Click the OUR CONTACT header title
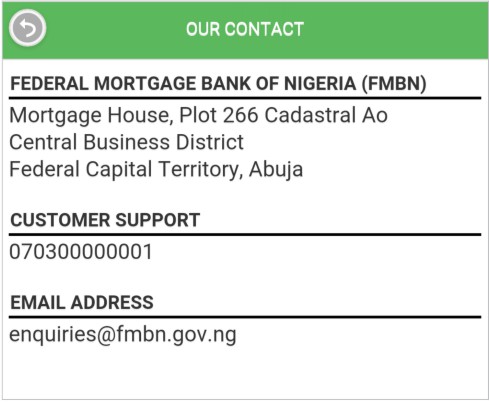The image size is (489, 402). point(245,29)
